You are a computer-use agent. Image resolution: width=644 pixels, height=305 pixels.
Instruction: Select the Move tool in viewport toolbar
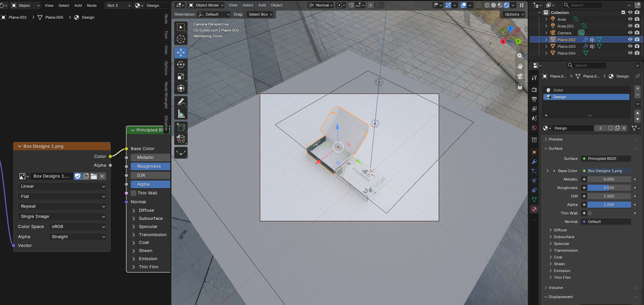tap(180, 53)
